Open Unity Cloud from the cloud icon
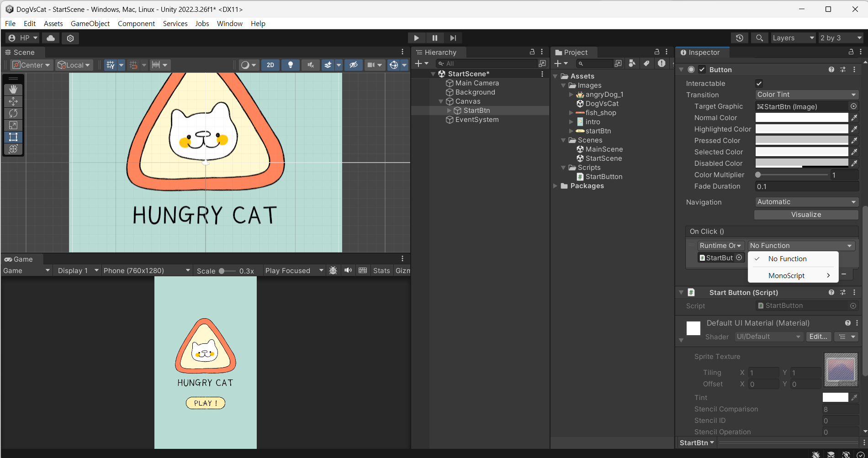The image size is (868, 458). (x=51, y=38)
